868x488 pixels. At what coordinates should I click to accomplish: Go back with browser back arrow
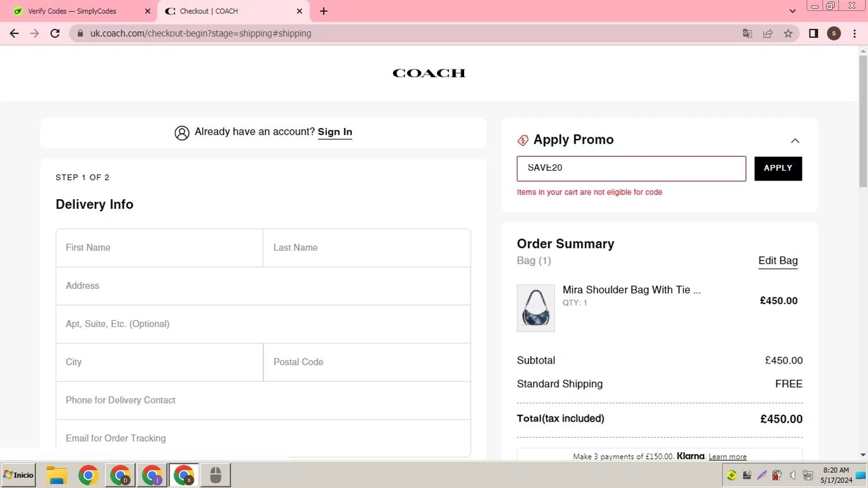click(14, 34)
